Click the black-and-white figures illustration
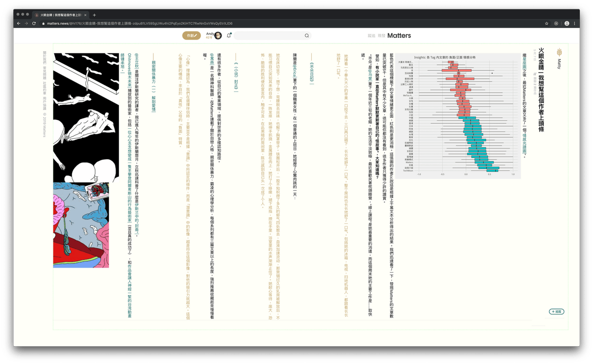 tap(86, 118)
